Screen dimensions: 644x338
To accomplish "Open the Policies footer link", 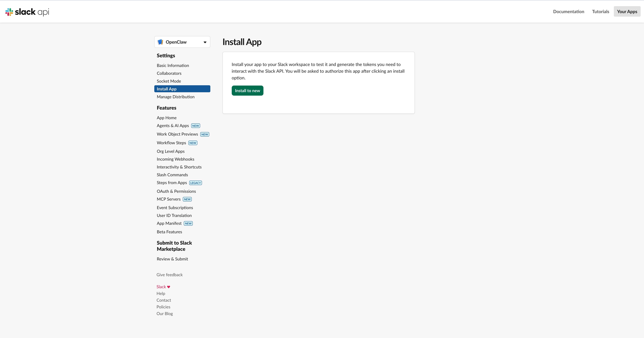I will point(163,307).
